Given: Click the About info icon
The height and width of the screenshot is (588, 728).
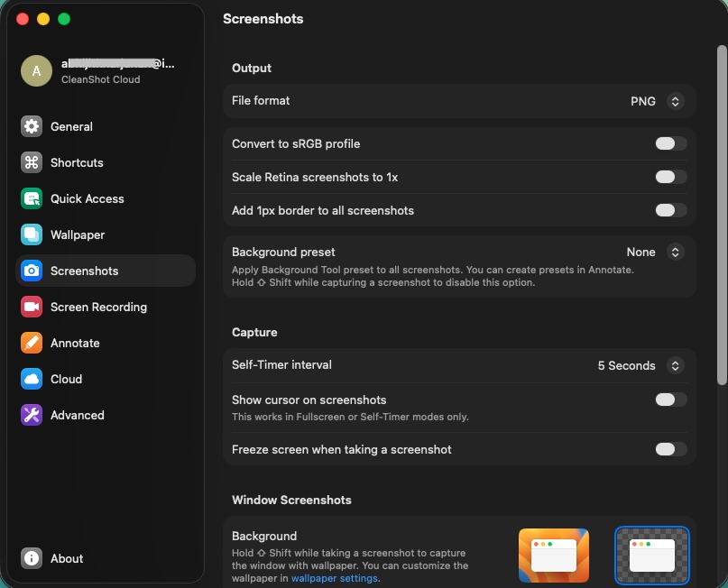Looking at the screenshot, I should point(32,558).
